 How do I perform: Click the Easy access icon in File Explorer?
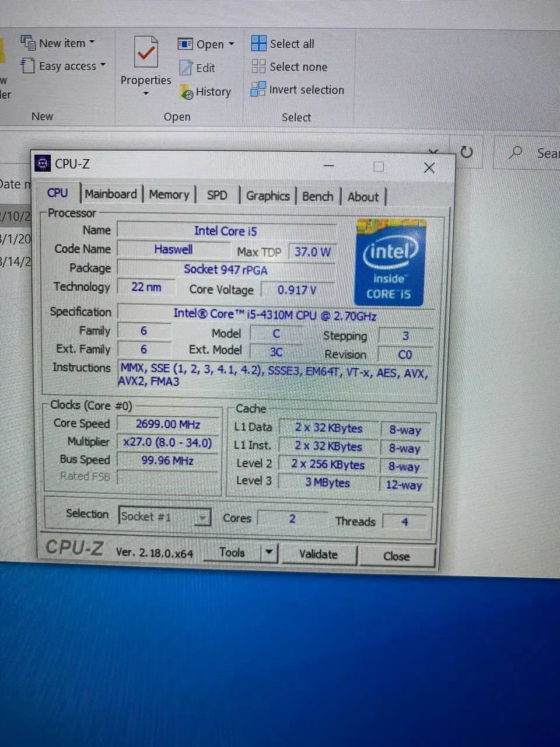tap(27, 65)
